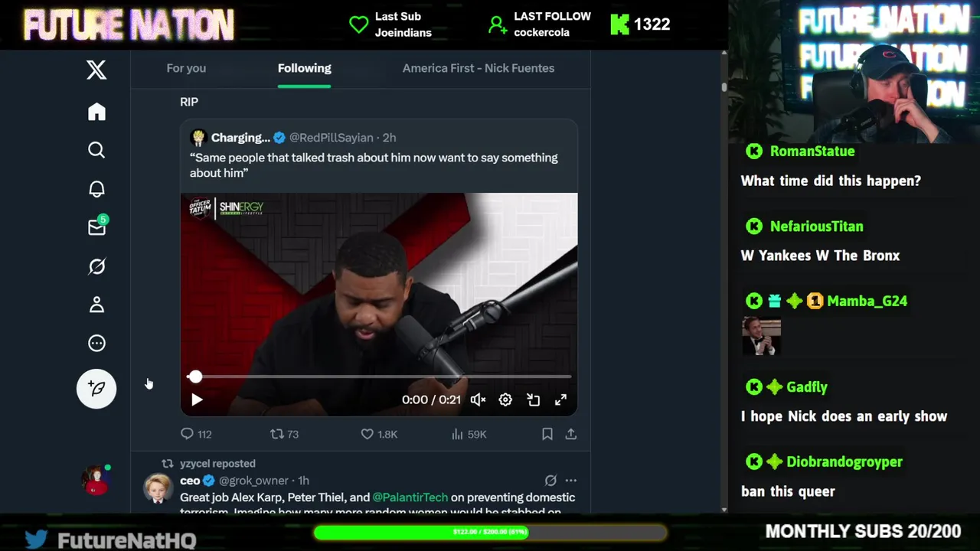Open Profile person icon
Viewport: 980px width, 551px height.
point(96,305)
